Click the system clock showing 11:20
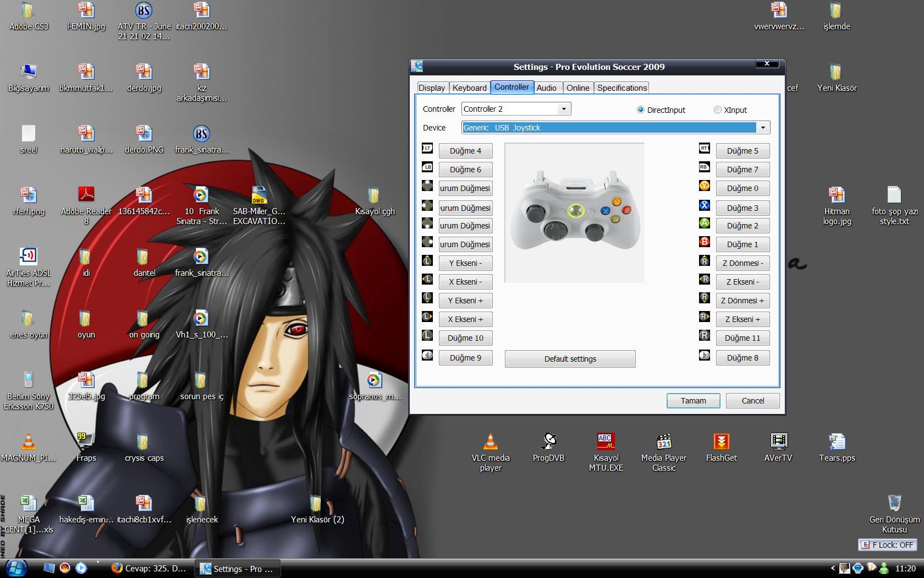The width and height of the screenshot is (924, 578). pyautogui.click(x=905, y=569)
